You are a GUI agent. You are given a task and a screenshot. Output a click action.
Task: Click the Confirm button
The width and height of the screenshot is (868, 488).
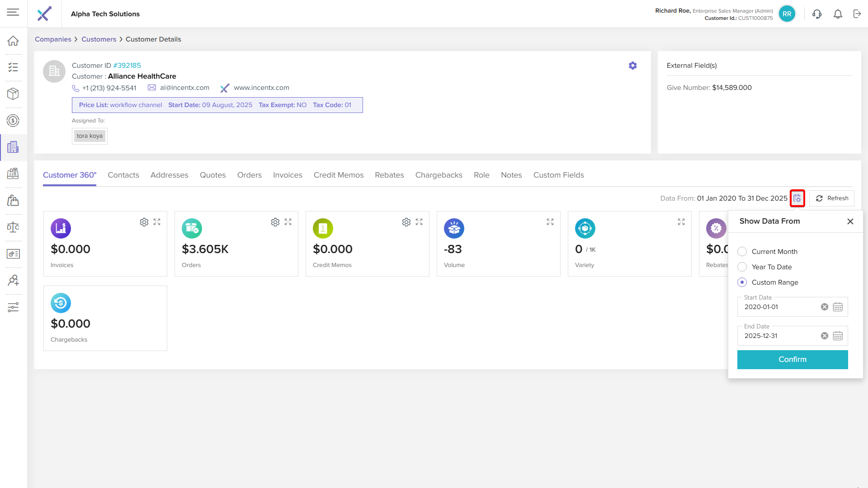[792, 360]
